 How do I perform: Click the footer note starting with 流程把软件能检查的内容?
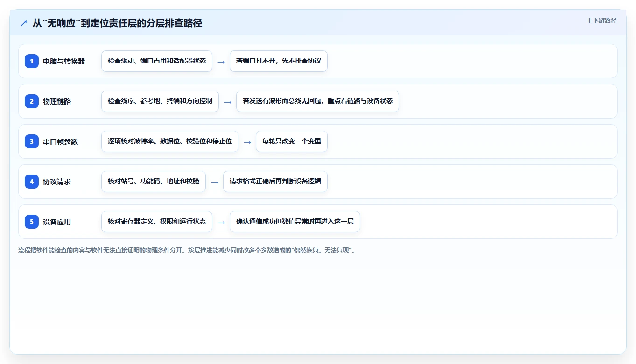[187, 250]
